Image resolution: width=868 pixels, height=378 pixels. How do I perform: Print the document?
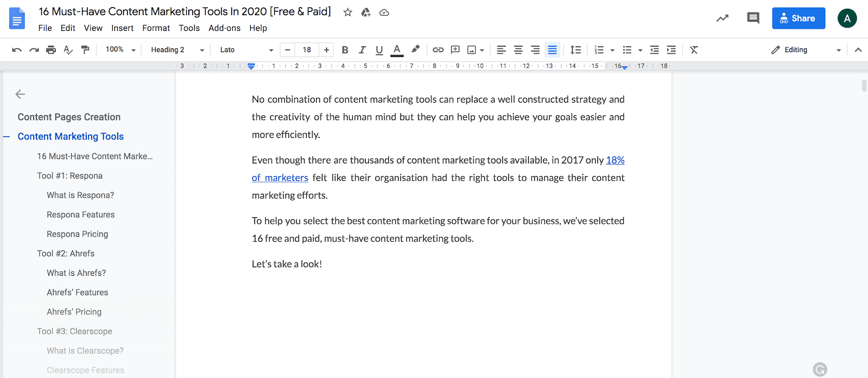tap(51, 50)
